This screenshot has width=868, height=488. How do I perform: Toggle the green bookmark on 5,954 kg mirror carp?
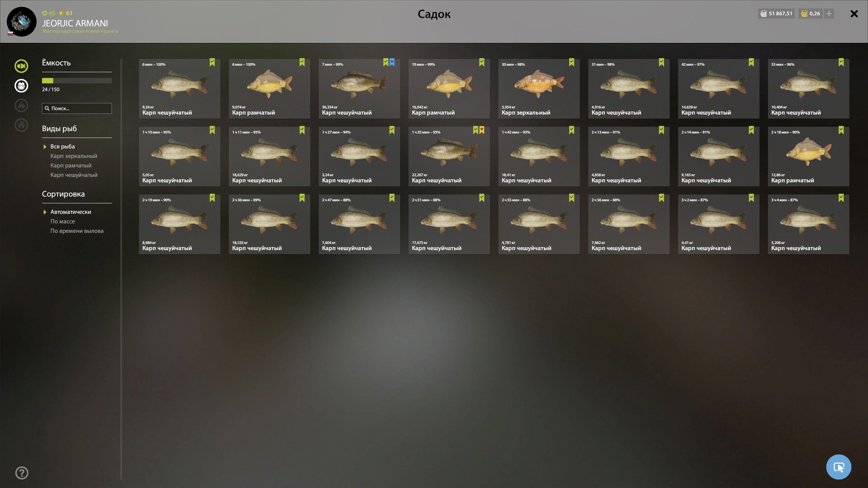coord(572,62)
